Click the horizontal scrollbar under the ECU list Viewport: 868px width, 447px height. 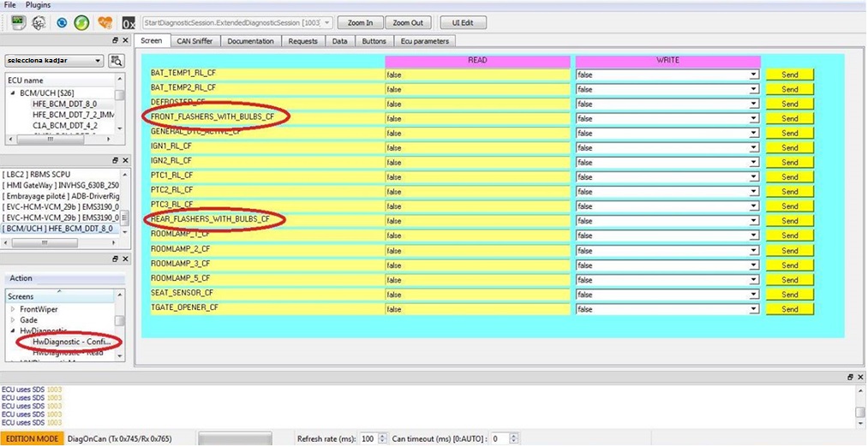61,243
